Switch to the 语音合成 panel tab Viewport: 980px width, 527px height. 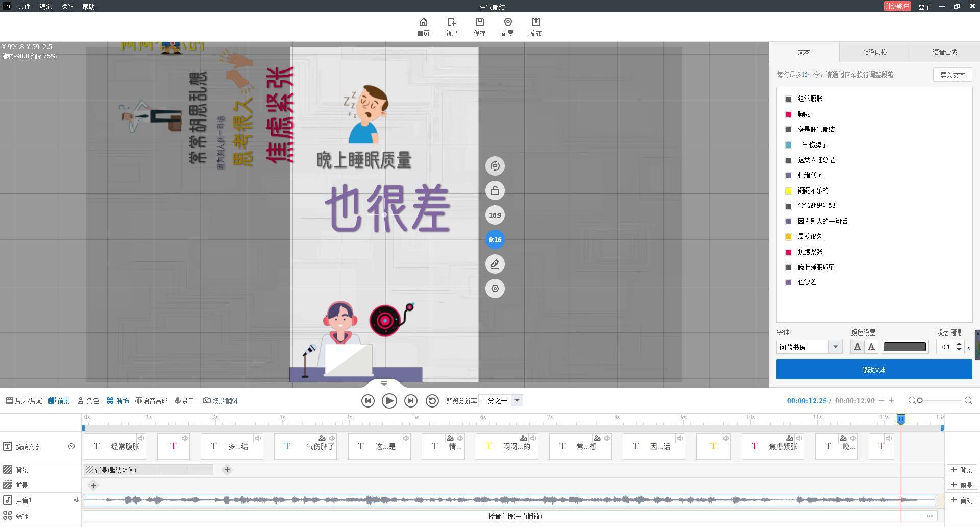[x=945, y=52]
